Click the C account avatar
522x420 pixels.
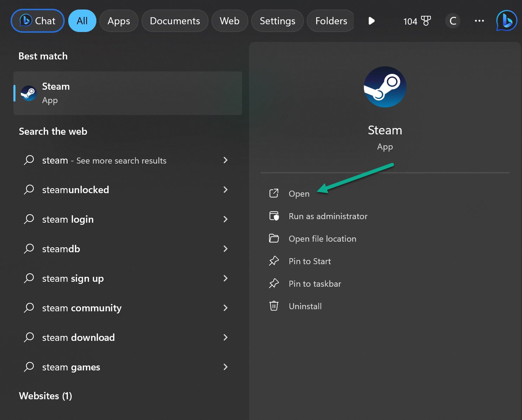453,21
